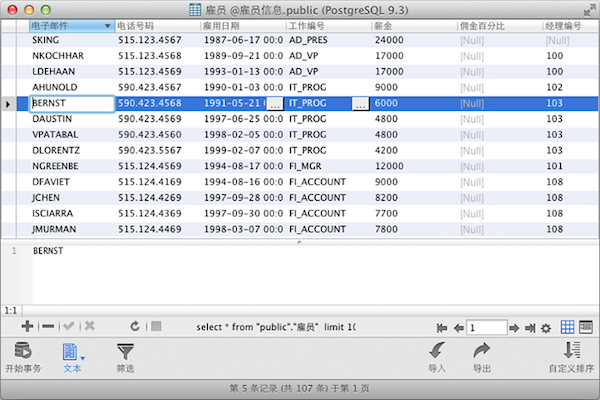The height and width of the screenshot is (400, 600).
Task: Toggle full screen with the window arrows icon
Action: coord(589,10)
